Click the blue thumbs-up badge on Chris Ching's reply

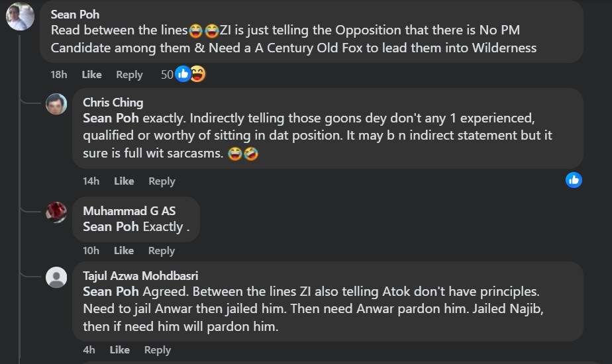point(574,179)
